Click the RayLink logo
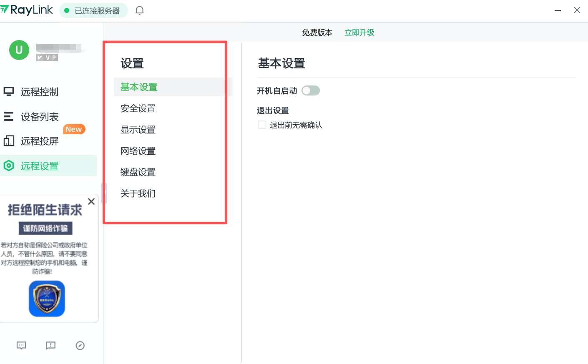The height and width of the screenshot is (364, 588). [x=27, y=10]
